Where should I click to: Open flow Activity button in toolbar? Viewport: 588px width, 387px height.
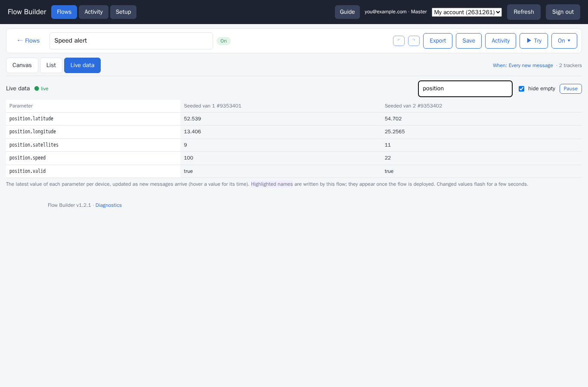point(501,41)
